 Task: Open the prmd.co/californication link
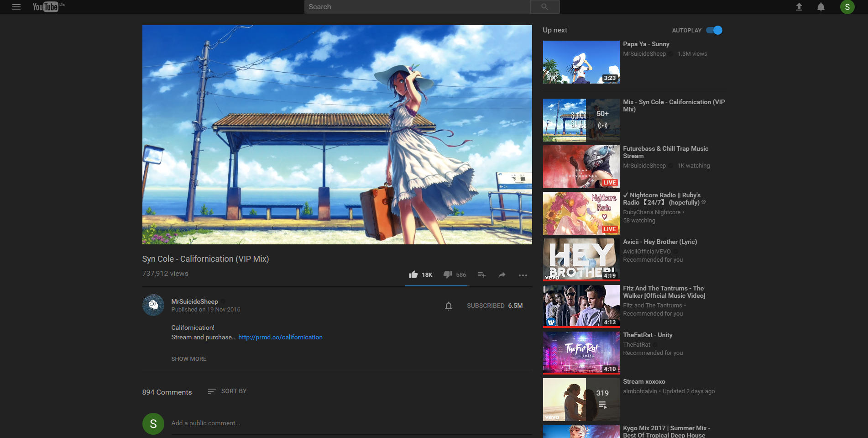click(280, 338)
